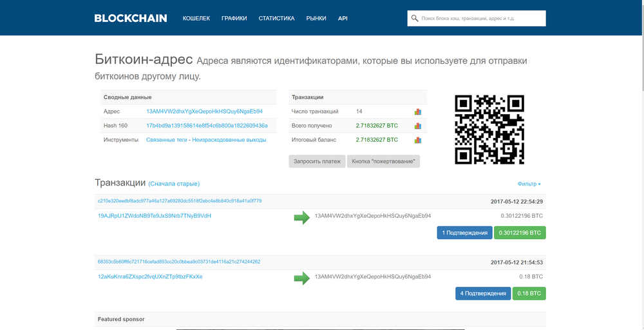Viewport: 644px width, 330px height.
Task: Select timestamp 2017-05-12 22:54:29
Action: [x=517, y=201]
